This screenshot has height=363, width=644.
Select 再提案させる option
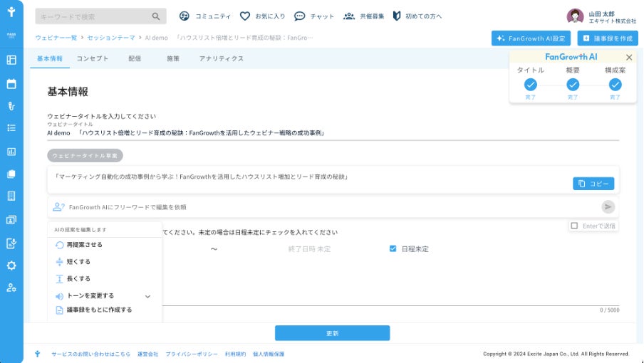[105, 245]
